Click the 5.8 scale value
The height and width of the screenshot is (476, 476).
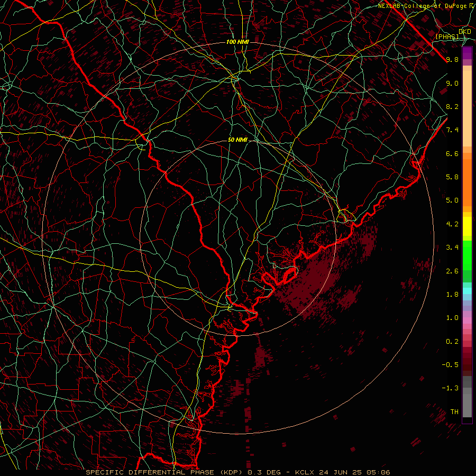(452, 177)
